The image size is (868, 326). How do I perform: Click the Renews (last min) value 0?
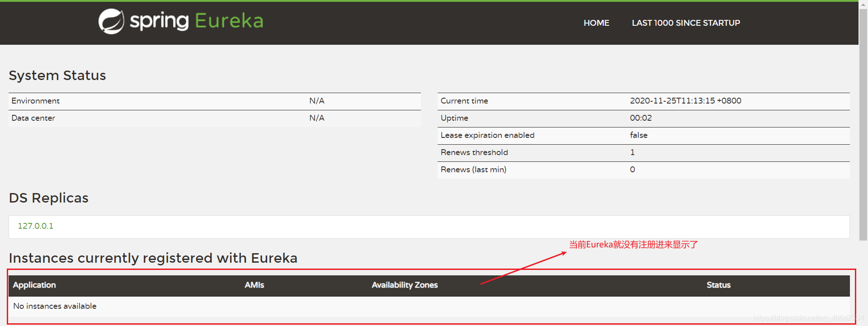[632, 170]
